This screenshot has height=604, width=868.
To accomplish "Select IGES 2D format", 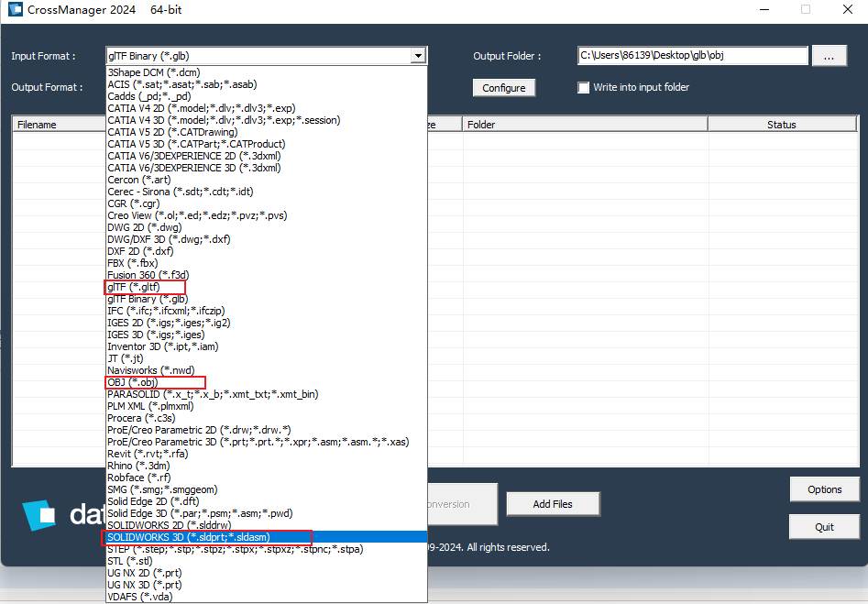I will click(267, 323).
